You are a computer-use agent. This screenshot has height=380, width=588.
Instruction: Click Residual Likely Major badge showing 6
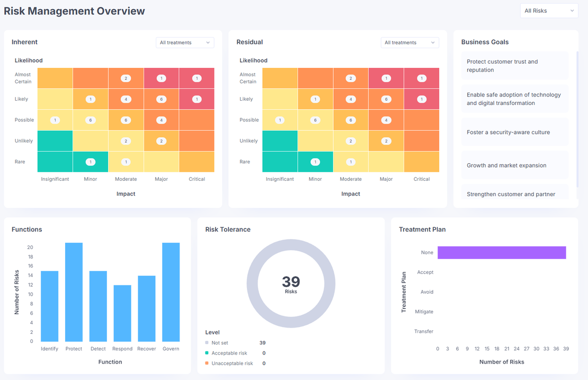[386, 99]
